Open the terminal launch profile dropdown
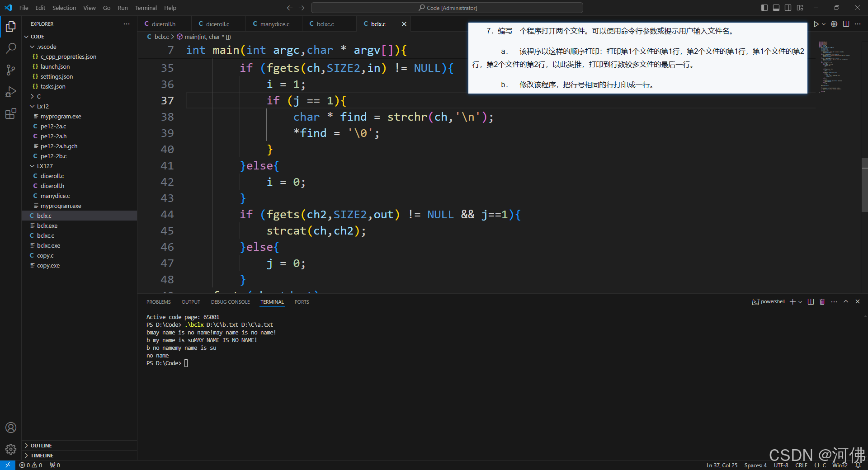 coord(800,302)
